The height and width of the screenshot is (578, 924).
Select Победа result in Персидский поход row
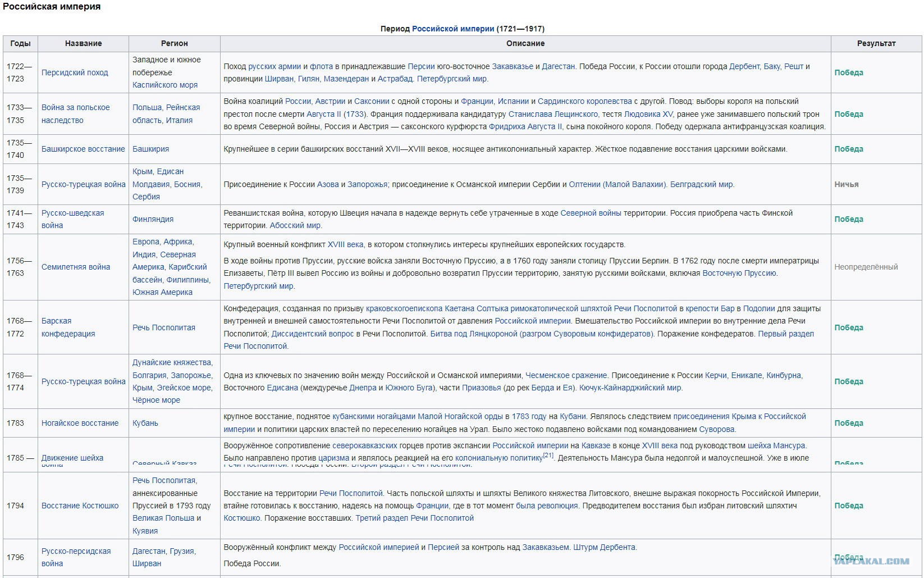(849, 72)
